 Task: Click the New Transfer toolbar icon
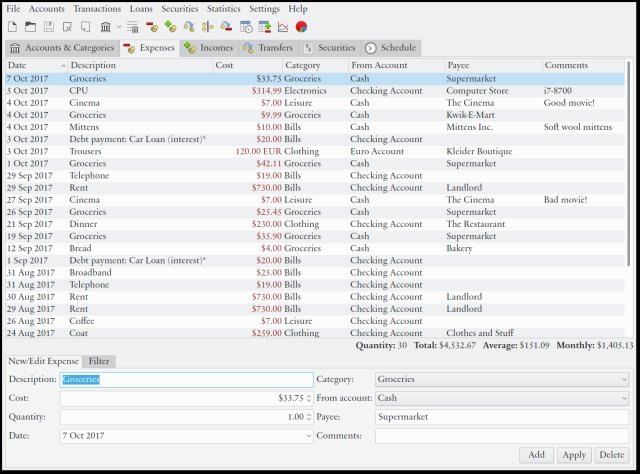coord(190,26)
